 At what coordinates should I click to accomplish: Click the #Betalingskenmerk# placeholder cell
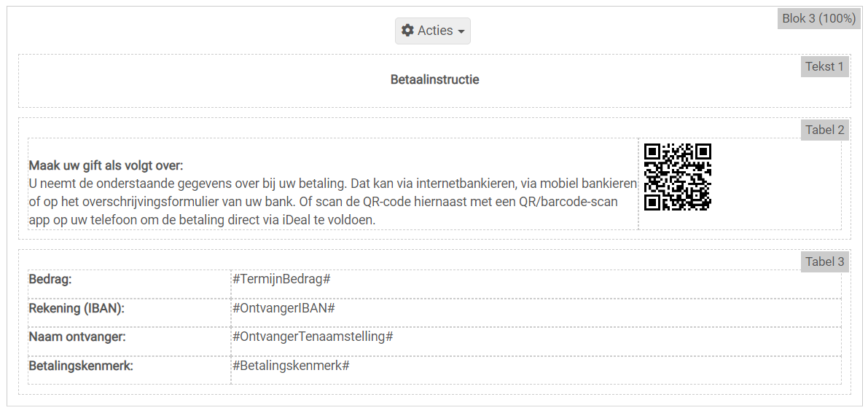[291, 366]
